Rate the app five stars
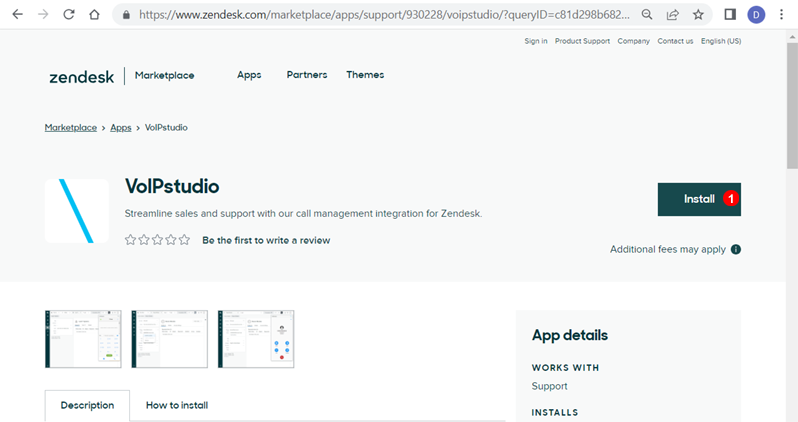 [x=184, y=240]
